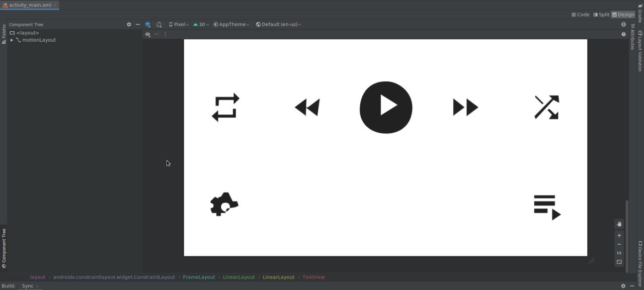The height and width of the screenshot is (290, 644).
Task: Open the design editor help icon
Action: 624,34
